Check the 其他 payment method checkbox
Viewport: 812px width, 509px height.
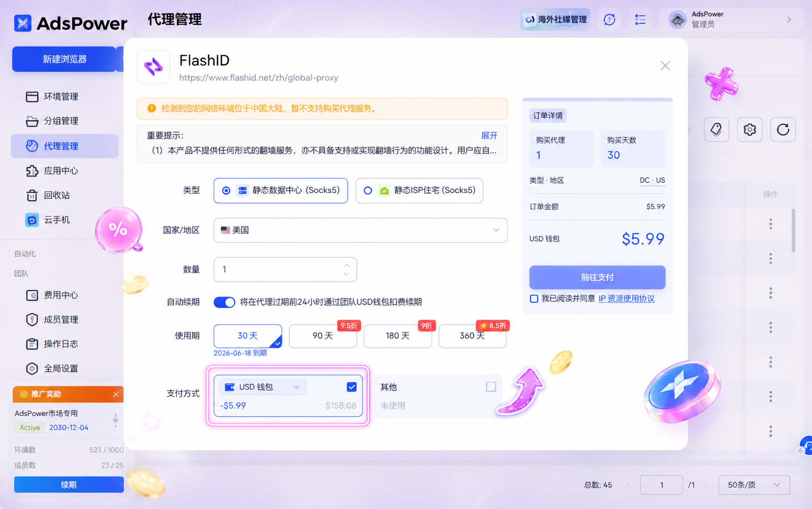tap(491, 387)
